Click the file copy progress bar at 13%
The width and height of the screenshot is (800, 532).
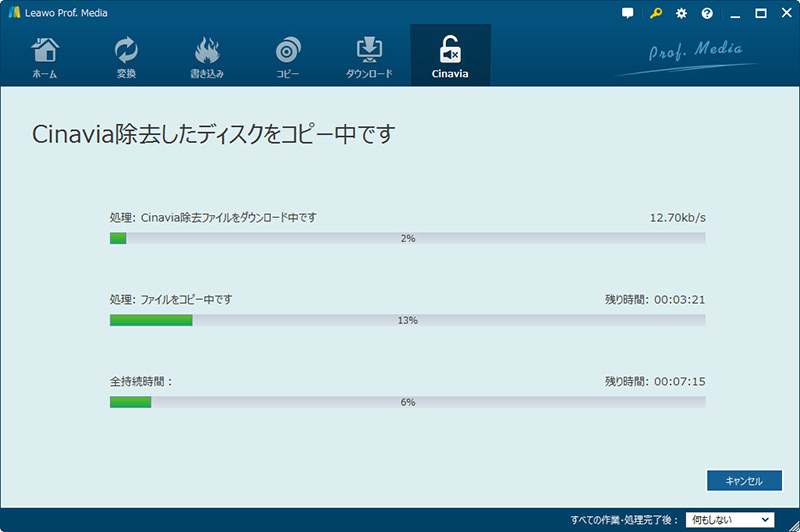pos(408,320)
